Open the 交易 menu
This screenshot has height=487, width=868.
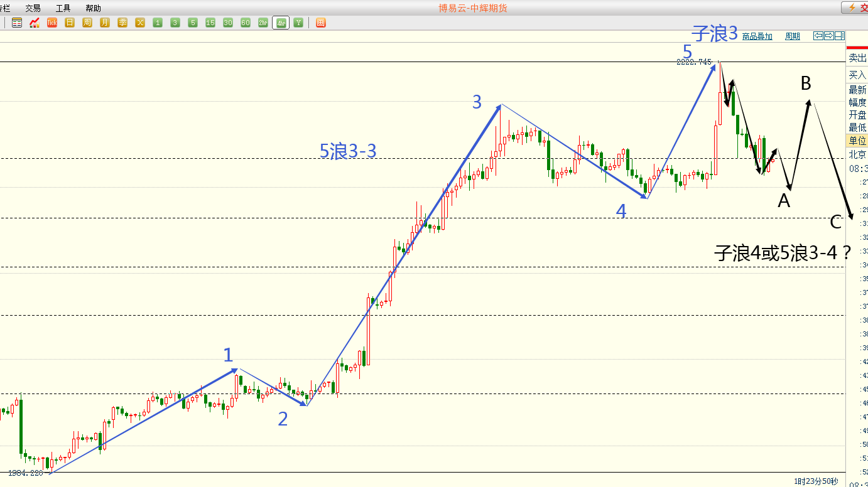click(33, 8)
